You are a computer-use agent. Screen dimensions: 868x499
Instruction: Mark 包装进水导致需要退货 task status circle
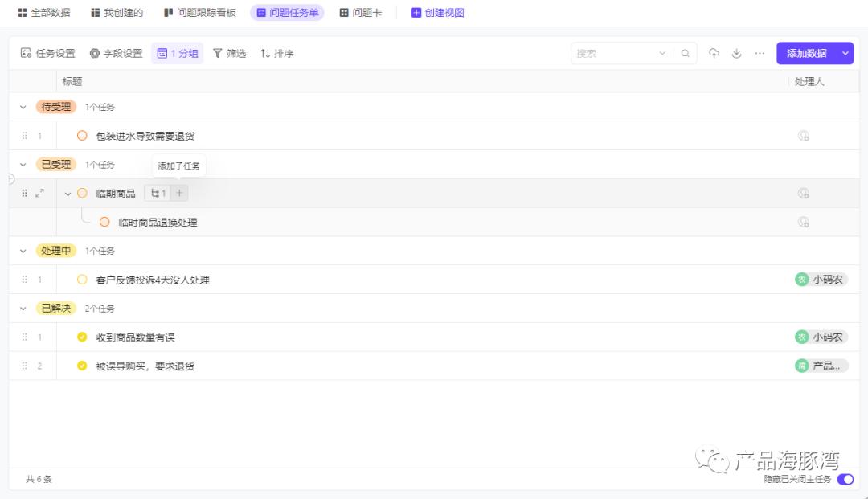(x=82, y=136)
